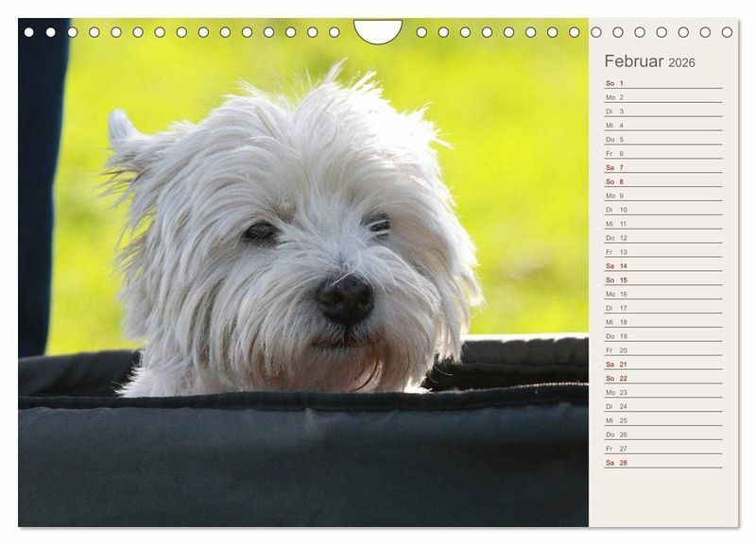Image resolution: width=756 pixels, height=545 pixels.
Task: Select the Mi 4 date row
Action: click(663, 126)
